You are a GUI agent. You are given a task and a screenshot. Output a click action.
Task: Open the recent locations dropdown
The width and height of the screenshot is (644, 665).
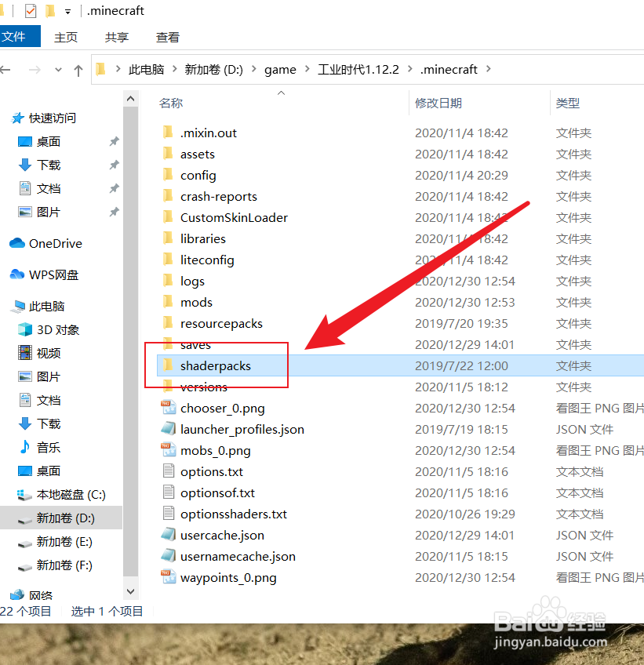pyautogui.click(x=58, y=70)
